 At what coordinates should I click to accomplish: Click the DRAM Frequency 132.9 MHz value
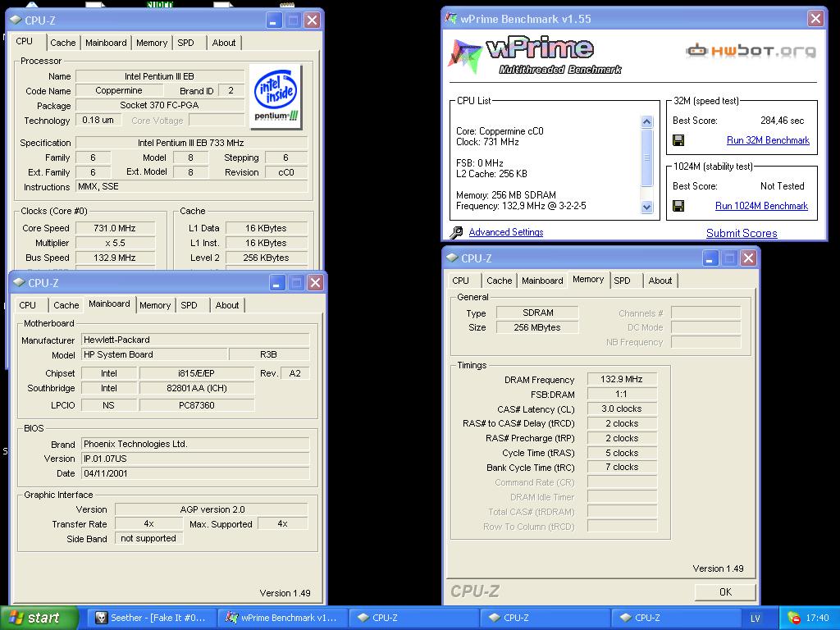tap(622, 379)
